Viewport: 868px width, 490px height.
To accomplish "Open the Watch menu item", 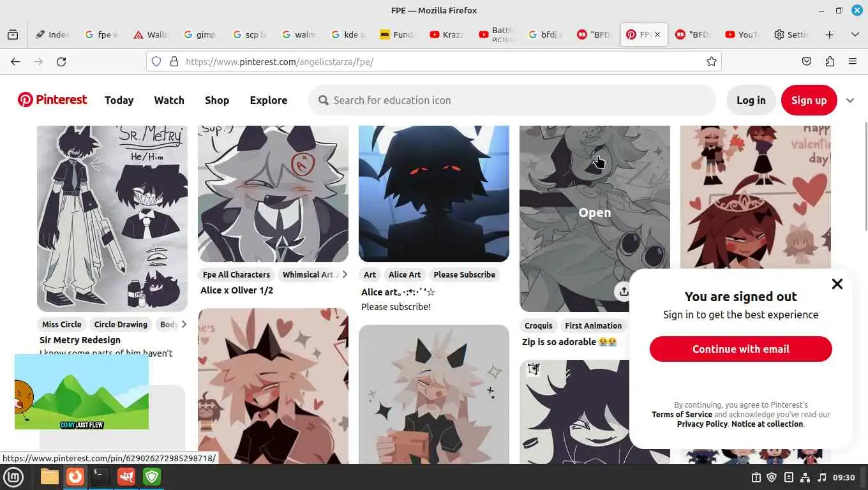I will [x=169, y=100].
